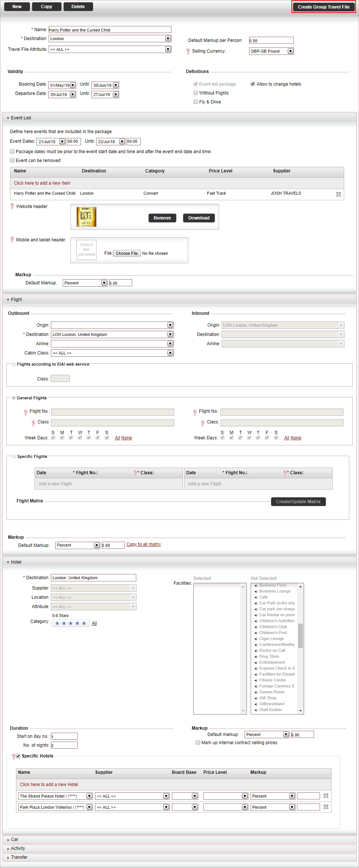Click Create Group Travel File button

click(324, 7)
